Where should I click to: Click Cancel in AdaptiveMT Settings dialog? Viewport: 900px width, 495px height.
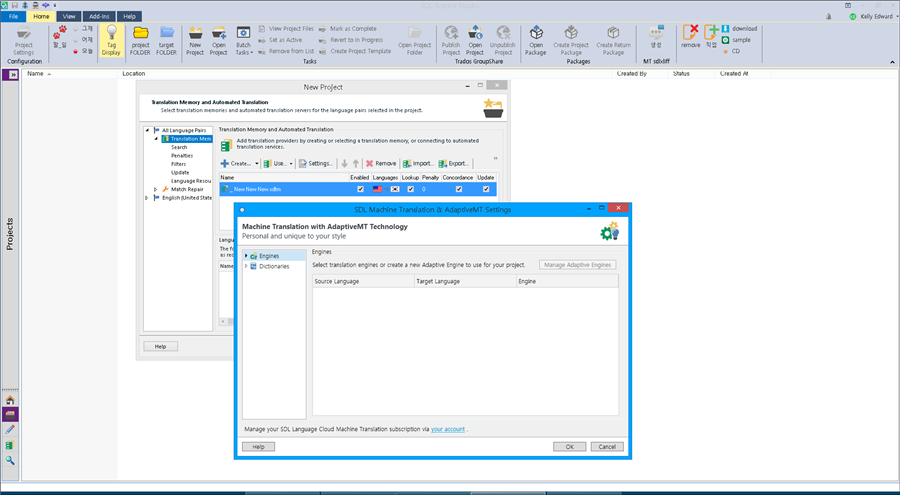pos(607,447)
